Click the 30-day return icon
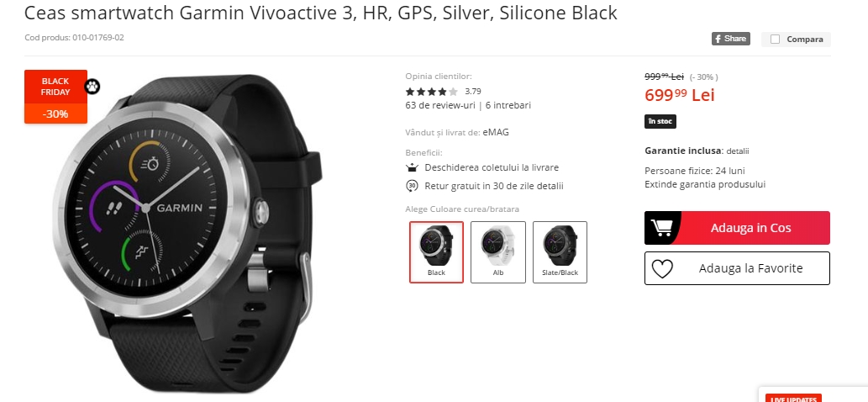Image resolution: width=868 pixels, height=402 pixels. point(412,186)
